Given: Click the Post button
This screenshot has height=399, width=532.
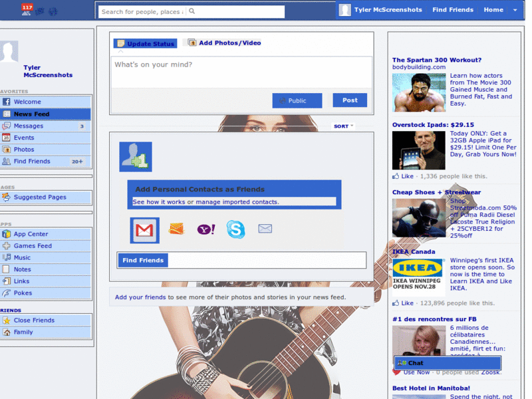Looking at the screenshot, I should click(x=350, y=100).
